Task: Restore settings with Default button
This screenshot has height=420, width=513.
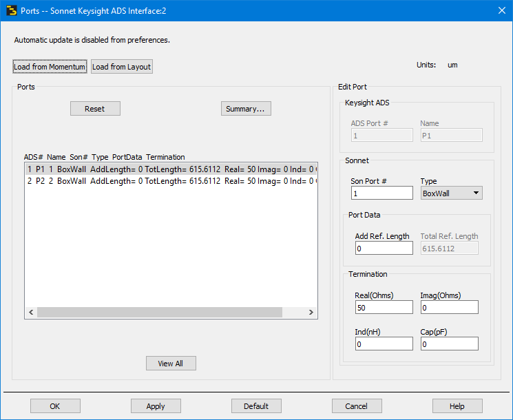Action: pos(256,406)
